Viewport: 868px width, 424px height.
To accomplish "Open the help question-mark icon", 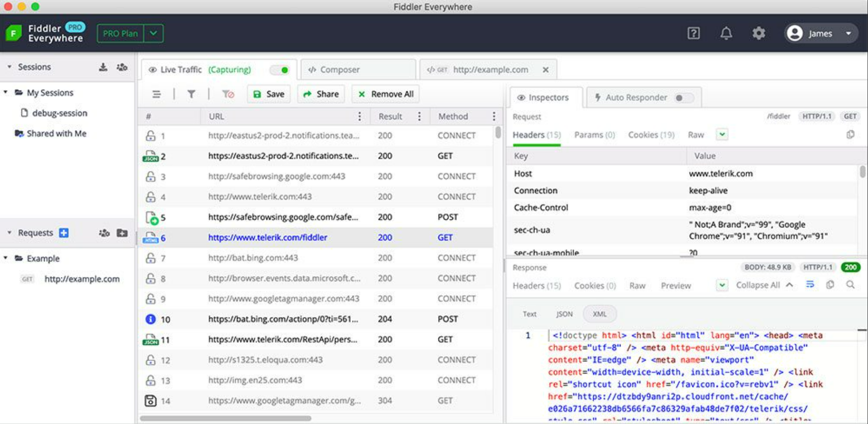I will click(x=693, y=33).
